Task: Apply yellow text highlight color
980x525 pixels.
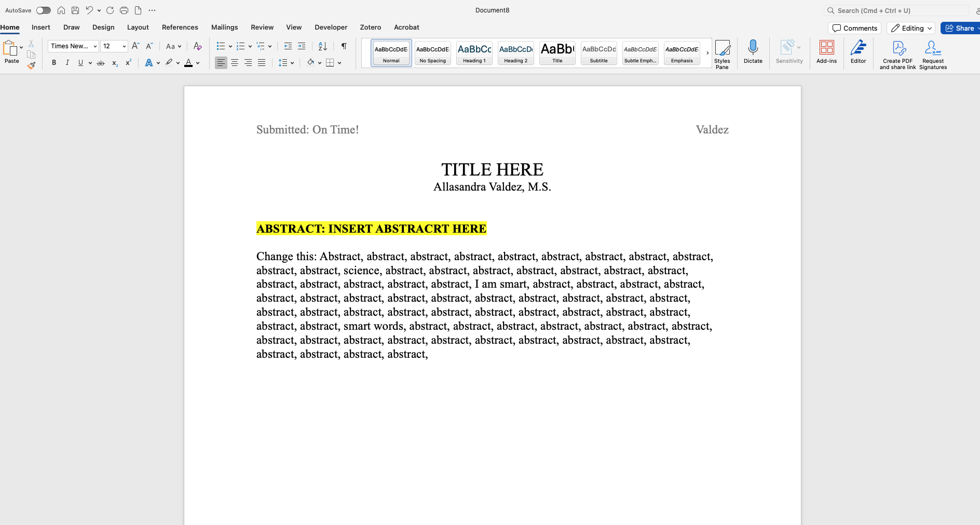Action: pos(169,63)
